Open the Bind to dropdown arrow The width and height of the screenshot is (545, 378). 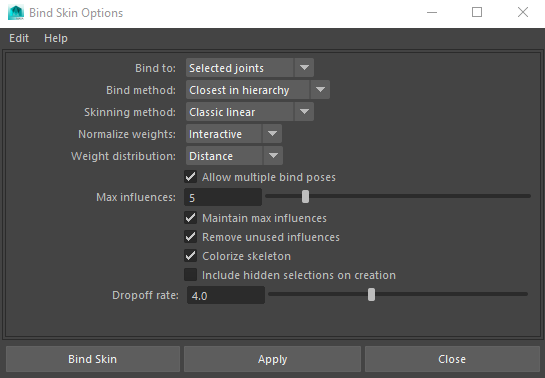pyautogui.click(x=304, y=68)
